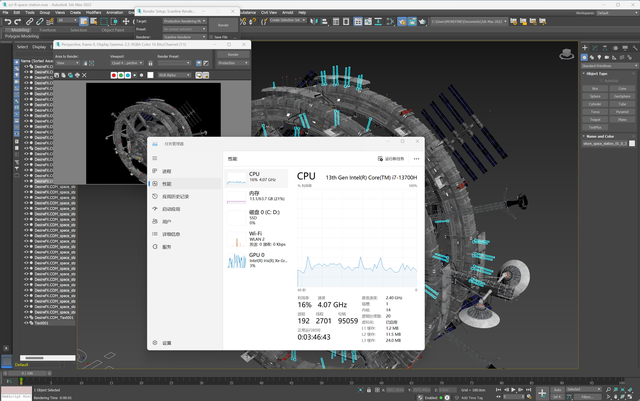The width and height of the screenshot is (640, 401).
Task: Open the Create tab plus icon
Action: [584, 48]
